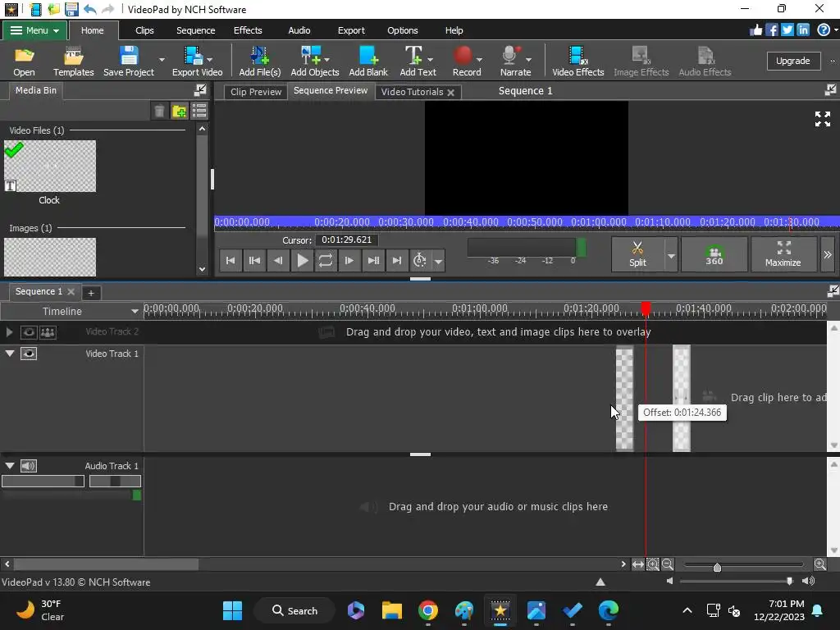Viewport: 840px width, 630px height.
Task: Click the timeline zoom slider handle
Action: [717, 568]
